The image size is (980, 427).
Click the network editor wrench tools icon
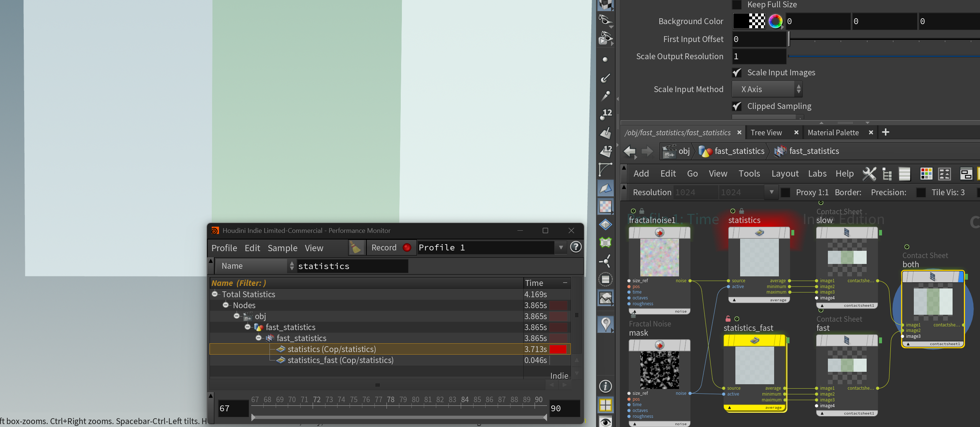pyautogui.click(x=868, y=174)
